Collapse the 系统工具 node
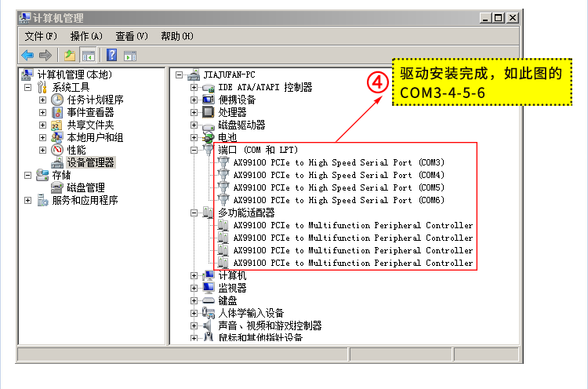This screenshot has width=588, height=389. tap(27, 87)
